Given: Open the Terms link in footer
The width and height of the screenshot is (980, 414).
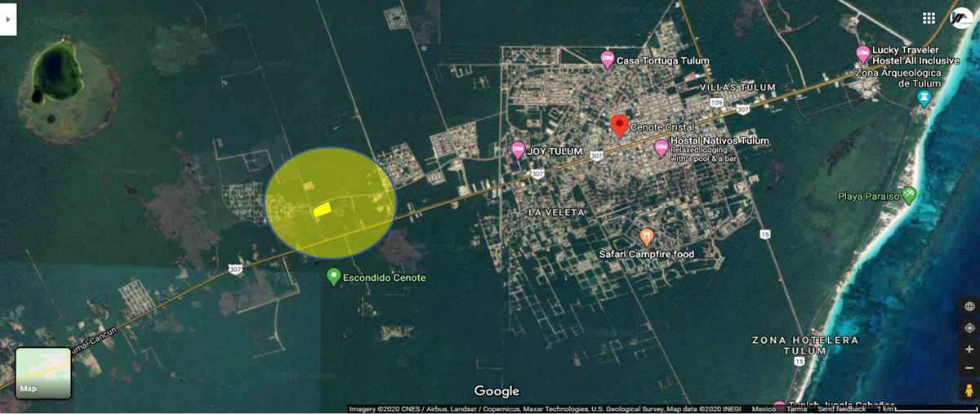Looking at the screenshot, I should [796, 409].
